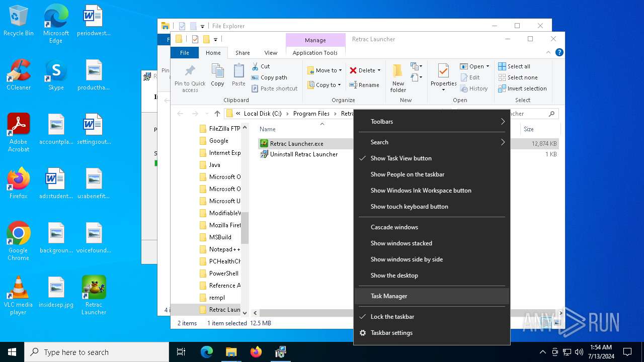This screenshot has height=362, width=644.
Task: Click Local Disk (C:) breadcrumb
Action: 263,114
